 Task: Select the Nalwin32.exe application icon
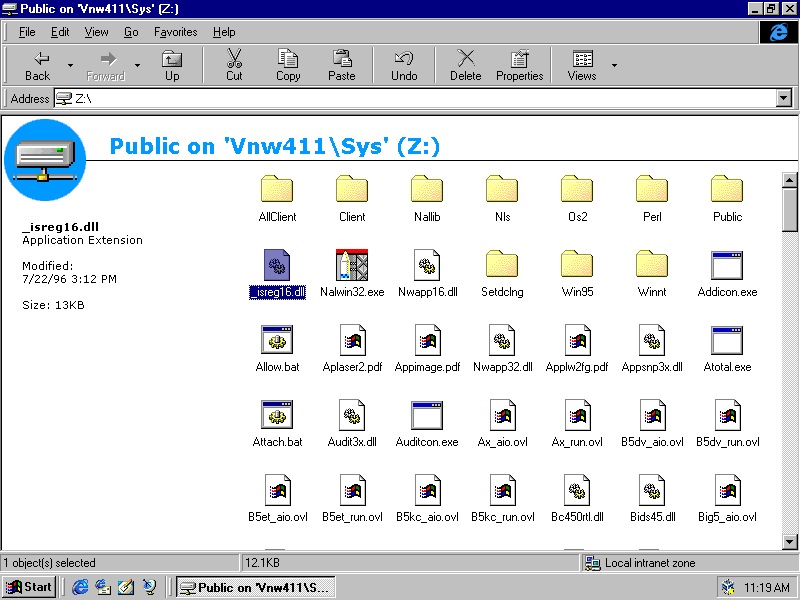[x=352, y=265]
